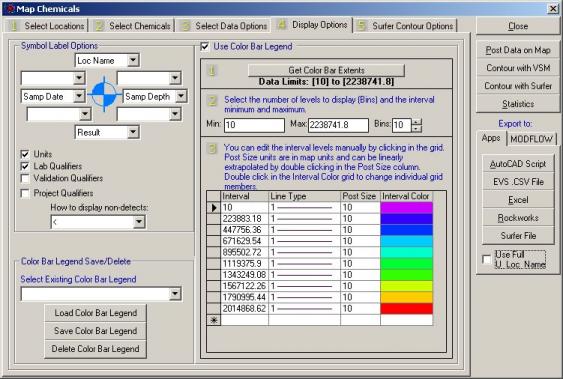Viewport: 563px width, 379px height.
Task: Click Post Data on Map
Action: click(x=518, y=50)
